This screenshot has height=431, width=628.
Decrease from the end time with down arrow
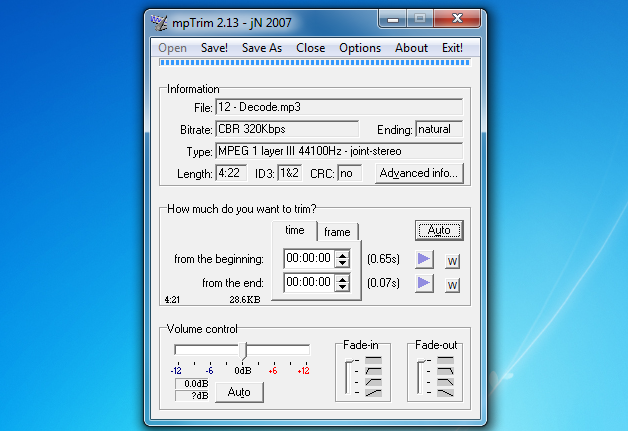click(x=342, y=287)
